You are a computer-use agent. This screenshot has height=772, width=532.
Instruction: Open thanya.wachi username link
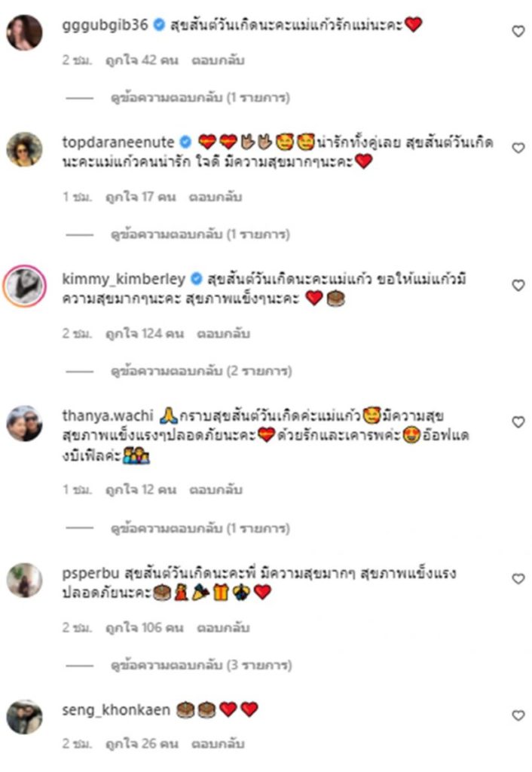[108, 415]
